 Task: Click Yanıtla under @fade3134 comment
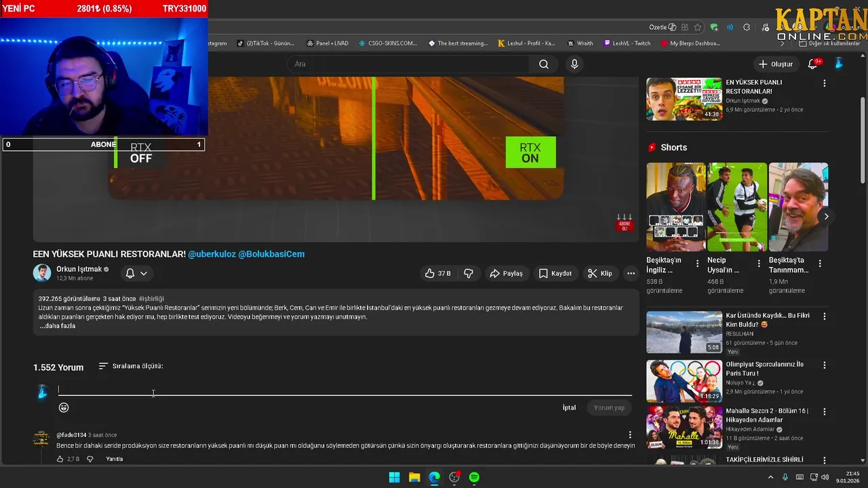pyautogui.click(x=115, y=459)
